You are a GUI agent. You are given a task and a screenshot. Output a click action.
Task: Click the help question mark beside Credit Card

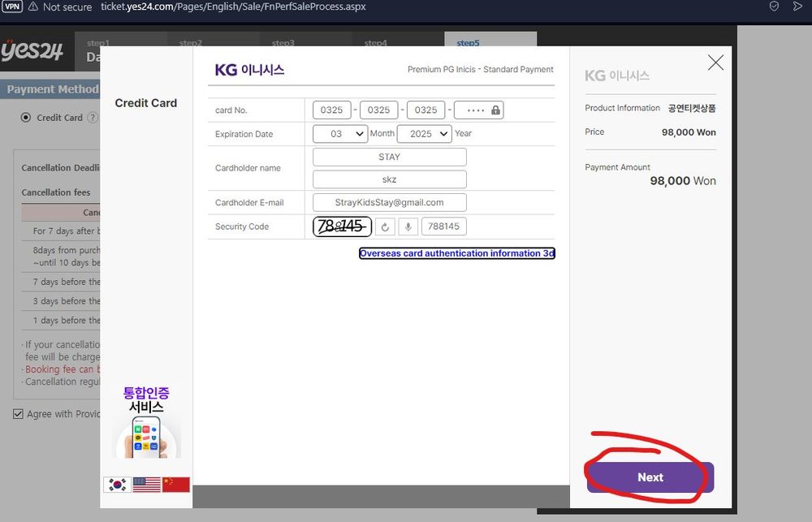[93, 118]
